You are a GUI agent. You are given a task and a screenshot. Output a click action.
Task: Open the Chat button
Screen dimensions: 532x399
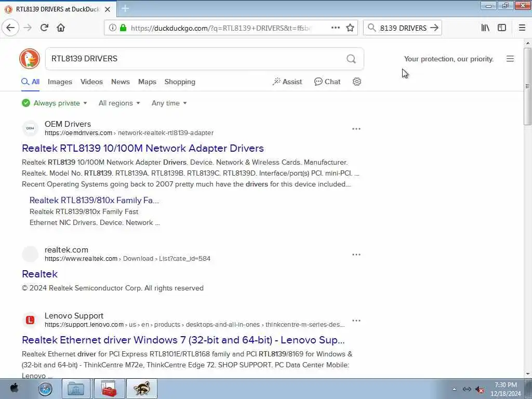[327, 82]
